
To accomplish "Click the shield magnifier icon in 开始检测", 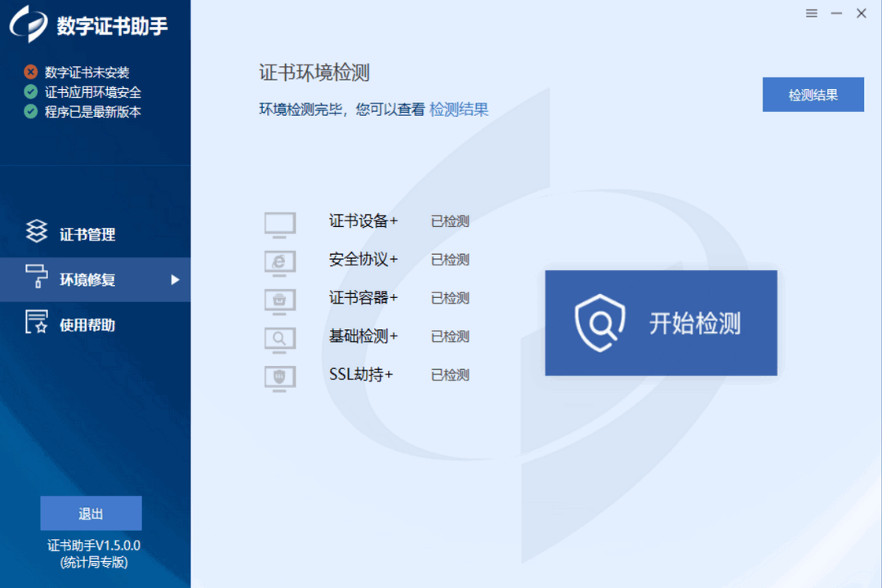I will coord(599,323).
